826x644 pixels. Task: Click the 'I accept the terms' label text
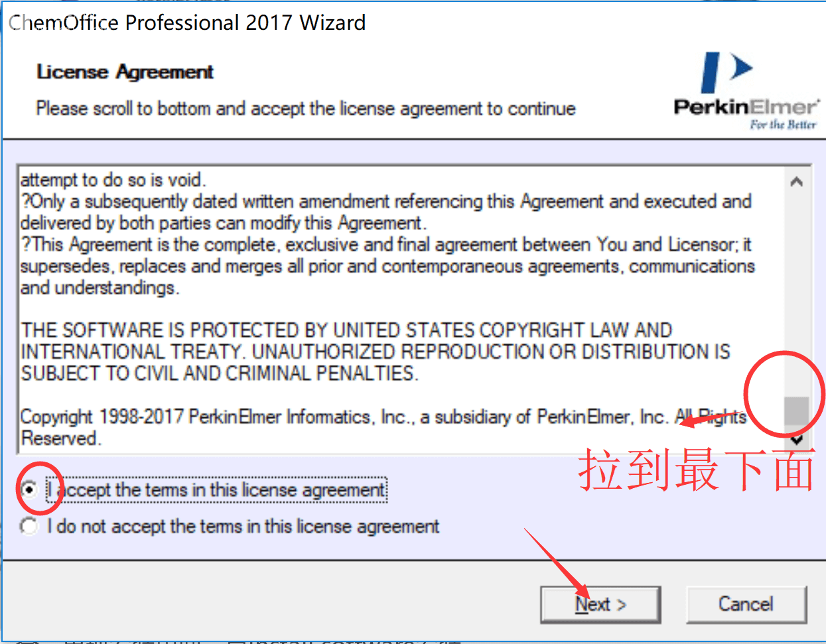tap(216, 490)
